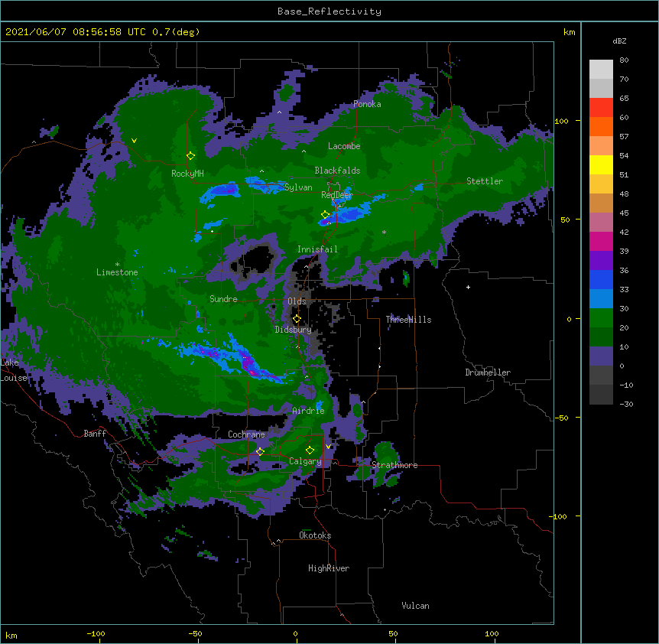Select the dark green 10–20 dBZ legend swatch
Viewport: 659px width, 644px height.
pos(601,337)
